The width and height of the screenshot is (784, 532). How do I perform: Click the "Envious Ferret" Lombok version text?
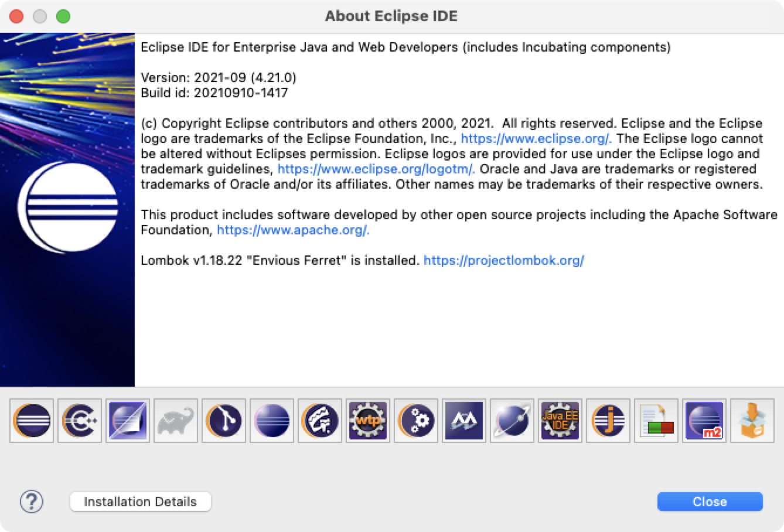click(x=280, y=261)
